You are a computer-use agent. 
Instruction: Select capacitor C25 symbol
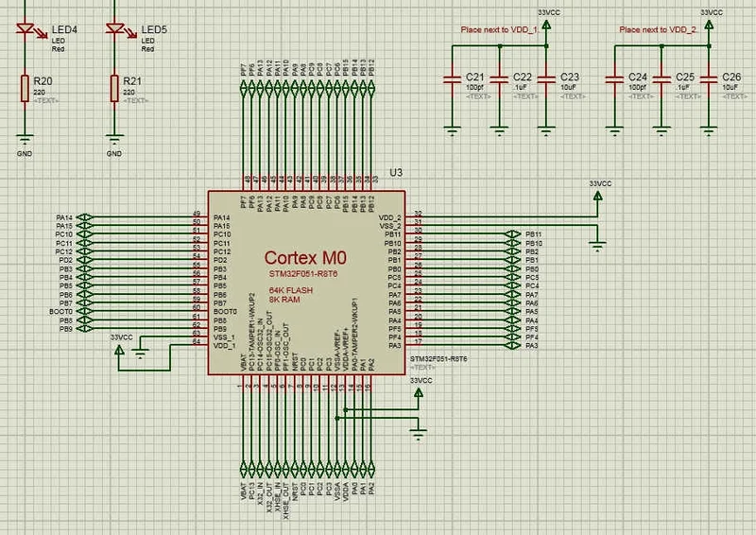pos(661,79)
